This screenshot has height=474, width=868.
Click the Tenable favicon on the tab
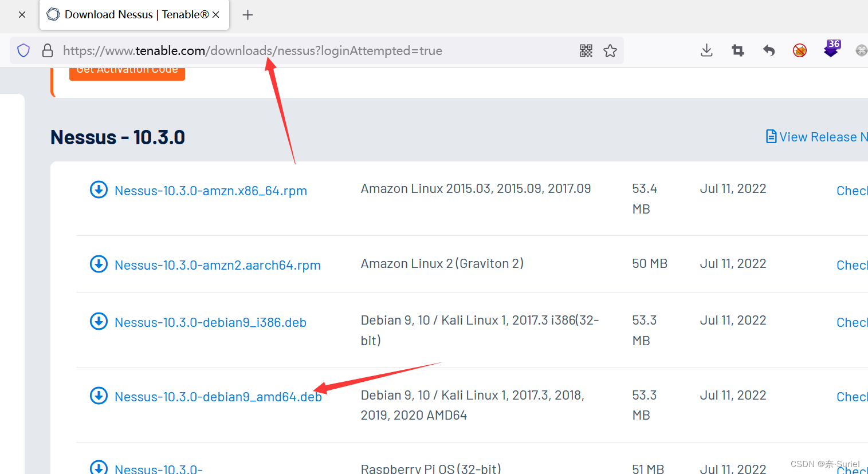(x=53, y=14)
